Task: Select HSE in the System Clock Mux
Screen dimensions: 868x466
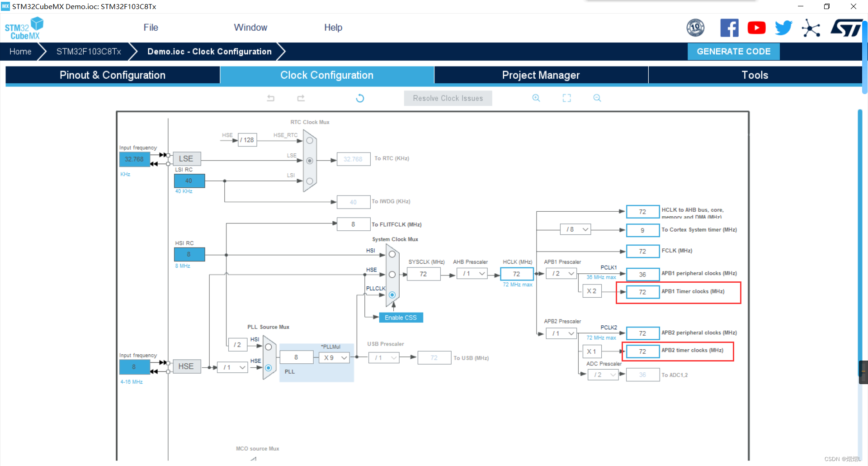Action: point(392,275)
